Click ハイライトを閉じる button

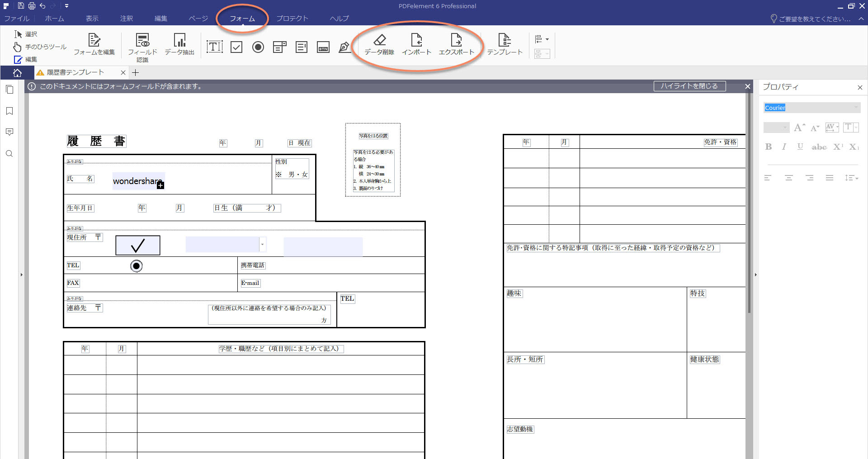pyautogui.click(x=689, y=86)
